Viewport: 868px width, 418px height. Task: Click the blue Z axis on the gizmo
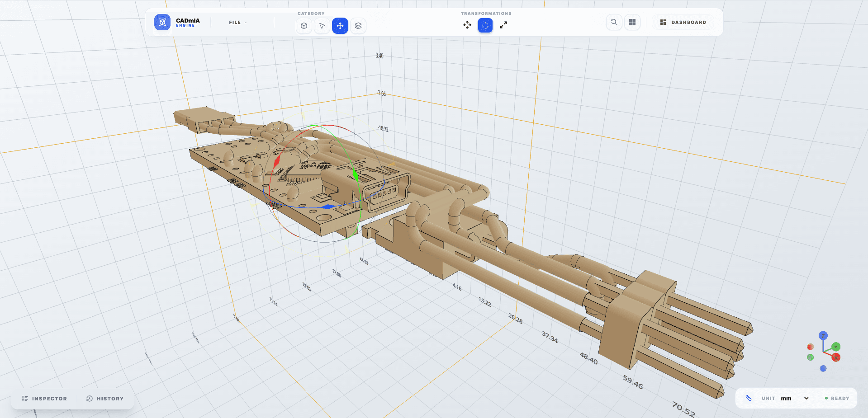pyautogui.click(x=823, y=335)
